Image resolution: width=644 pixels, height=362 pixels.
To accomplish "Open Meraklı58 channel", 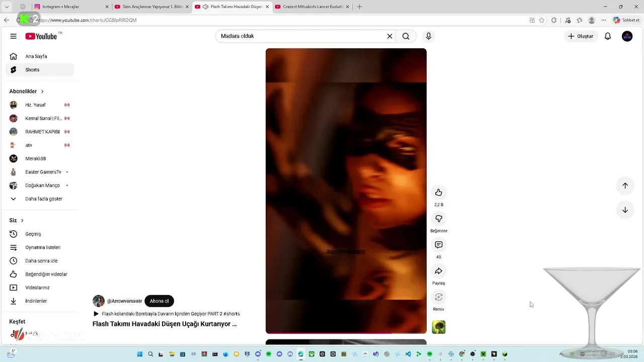I will (x=39, y=158).
